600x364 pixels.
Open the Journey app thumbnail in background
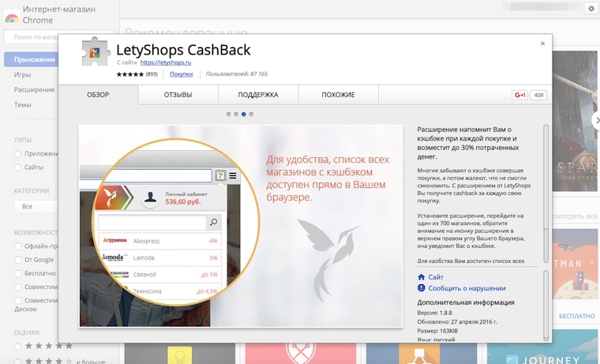[x=543, y=354]
